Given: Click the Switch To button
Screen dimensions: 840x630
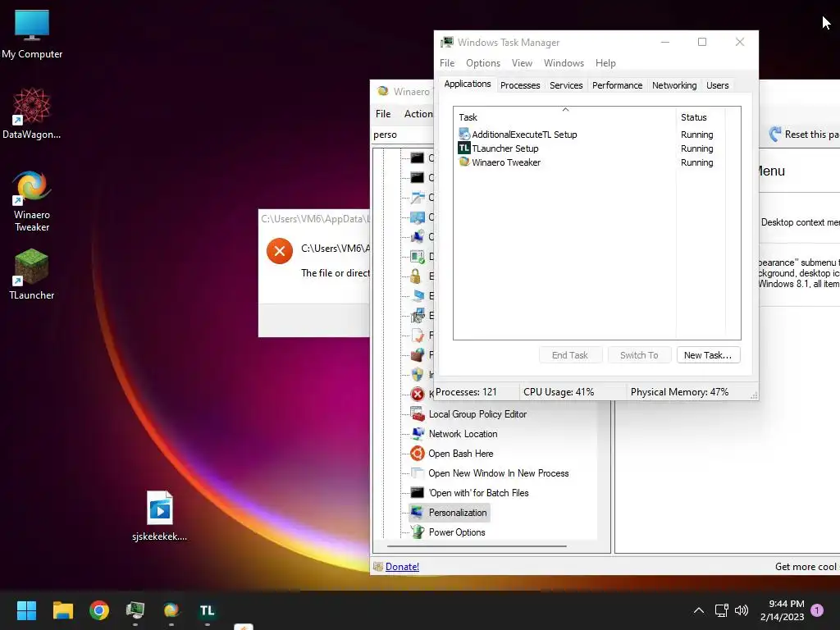Looking at the screenshot, I should point(638,355).
